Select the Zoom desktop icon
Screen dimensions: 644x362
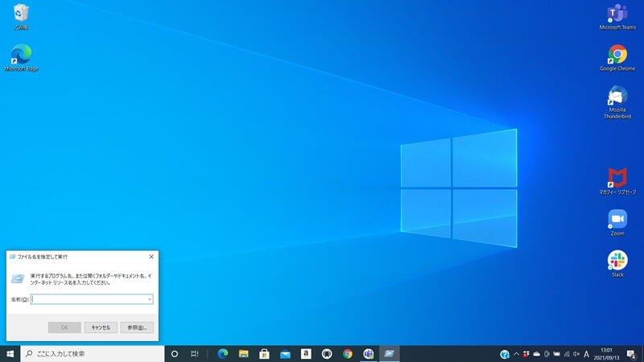click(x=617, y=223)
